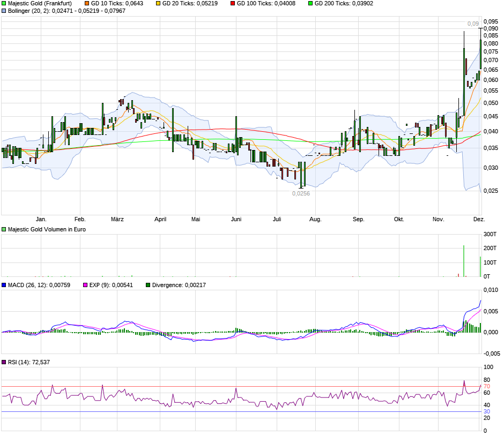
Task: Click the 'Sep.' month axis label
Action: pos(358,219)
